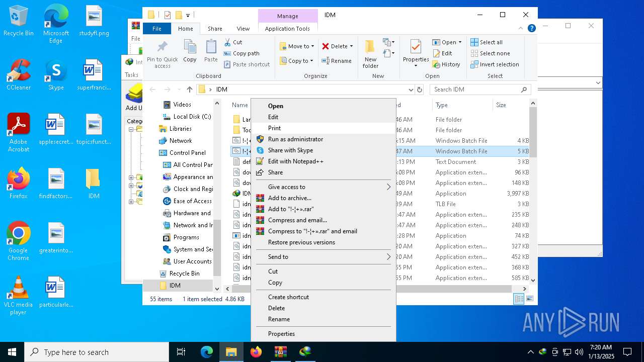Click the Explorer help question mark icon
Screen dimensions: 644x362
pos(531,29)
